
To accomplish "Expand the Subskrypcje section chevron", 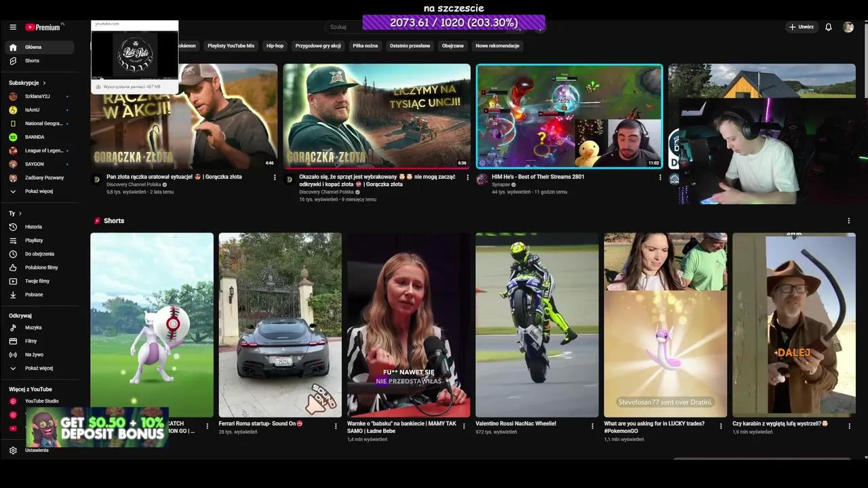I will [x=43, y=83].
